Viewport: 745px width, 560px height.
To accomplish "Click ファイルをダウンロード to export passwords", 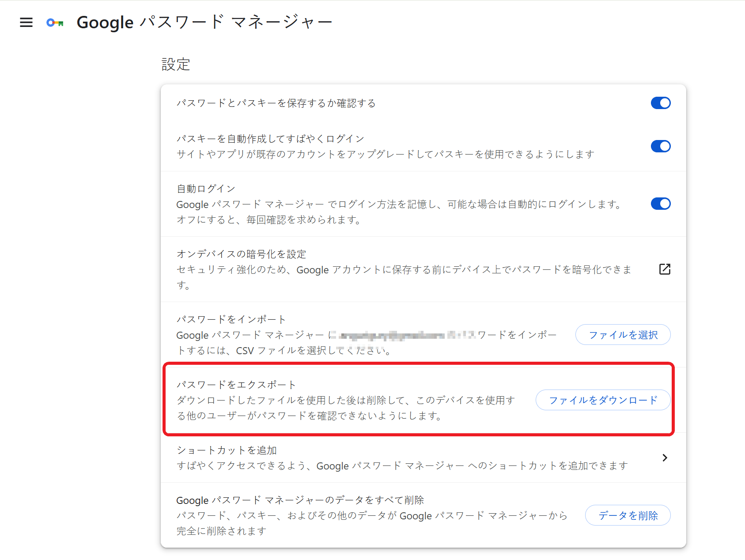I will (x=602, y=400).
